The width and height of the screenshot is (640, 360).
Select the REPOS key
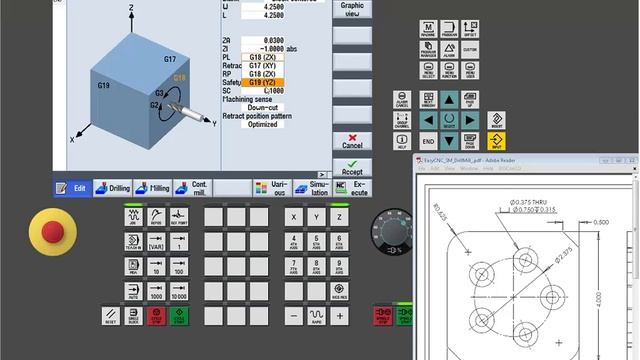156,217
